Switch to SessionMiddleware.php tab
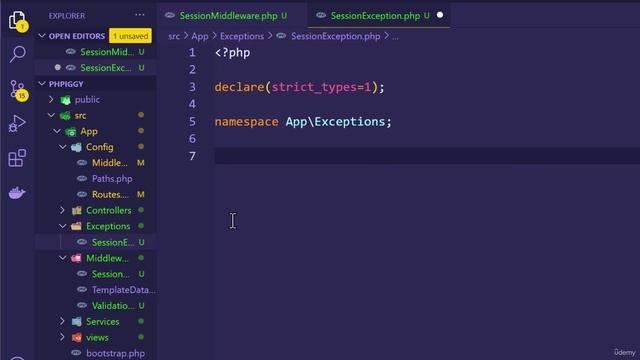This screenshot has width=640, height=360. pyautogui.click(x=232, y=16)
